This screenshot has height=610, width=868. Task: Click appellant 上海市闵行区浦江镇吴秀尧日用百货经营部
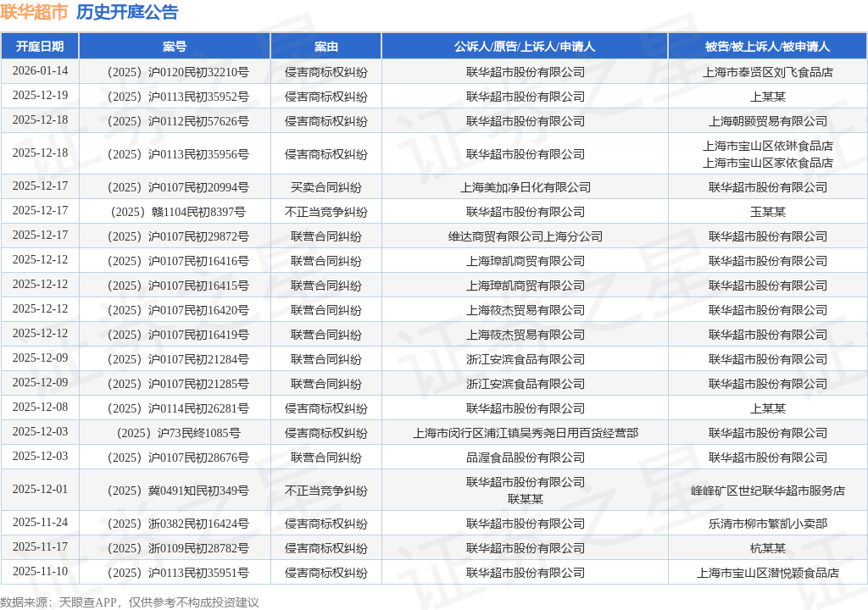[526, 433]
